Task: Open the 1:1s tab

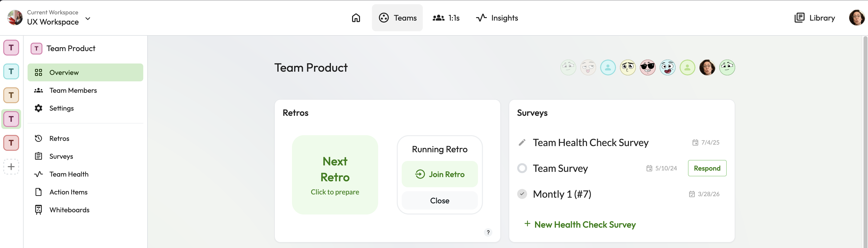Action: (x=446, y=18)
